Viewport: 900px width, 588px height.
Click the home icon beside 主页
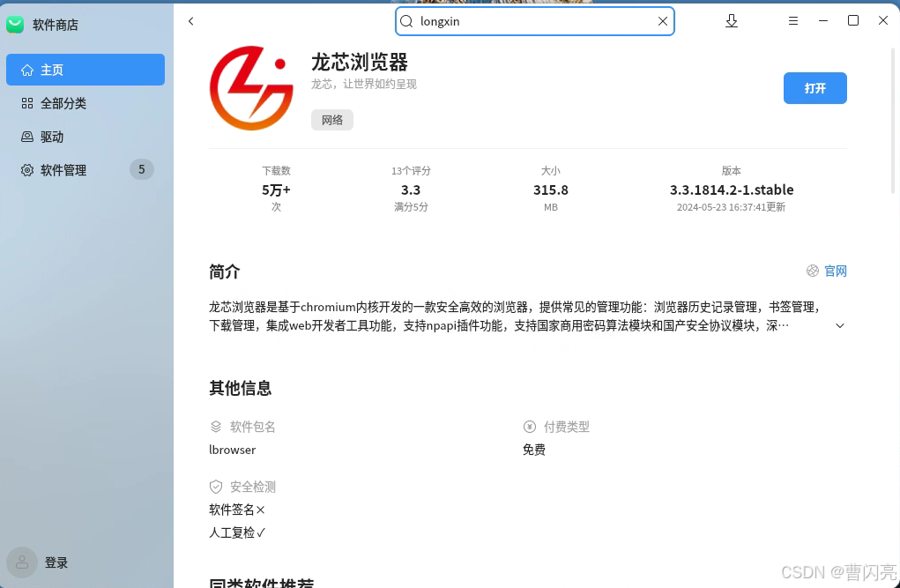[27, 70]
